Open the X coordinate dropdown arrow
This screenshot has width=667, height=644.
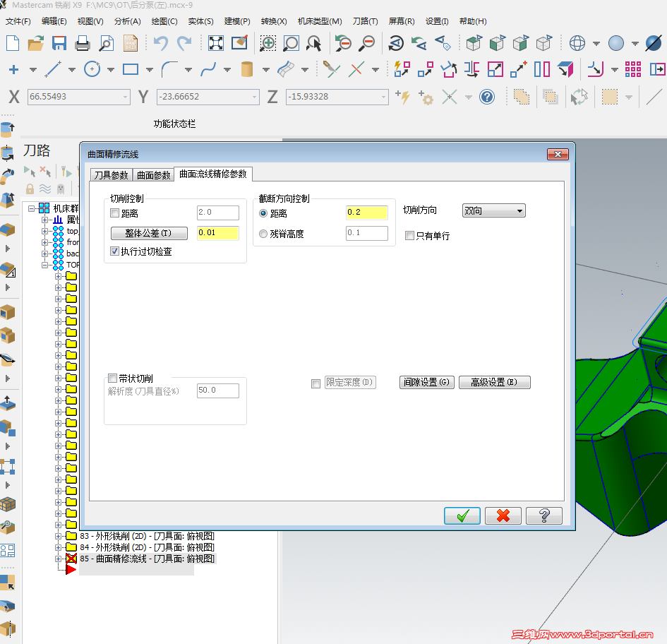pyautogui.click(x=125, y=97)
